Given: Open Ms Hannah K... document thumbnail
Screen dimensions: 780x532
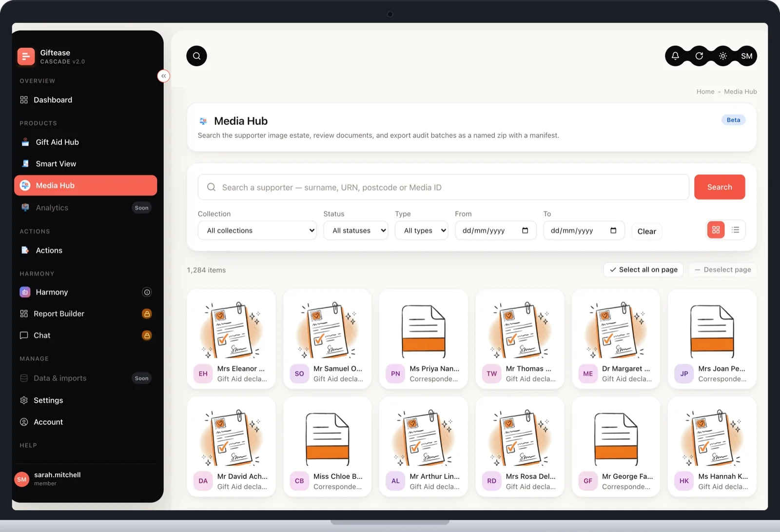Looking at the screenshot, I should click(x=712, y=437).
